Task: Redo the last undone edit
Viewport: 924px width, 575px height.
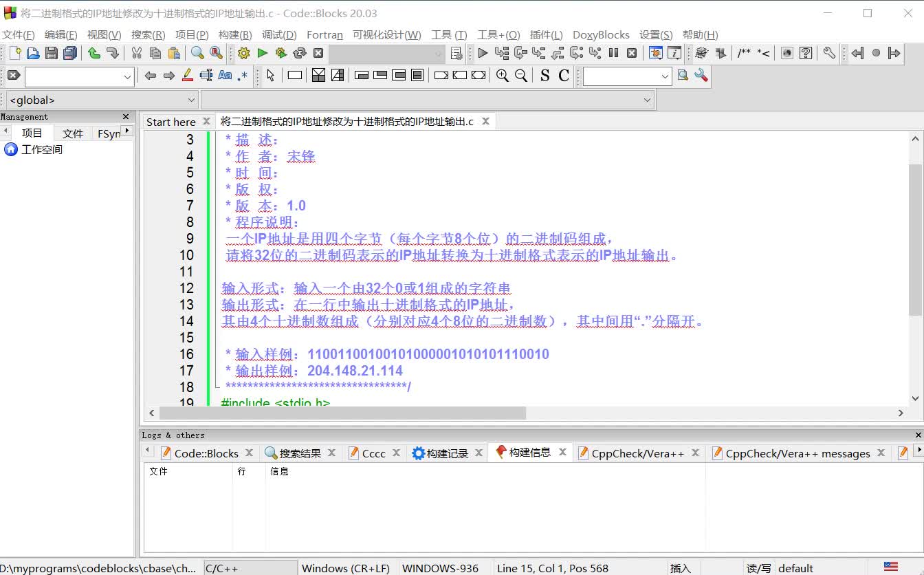Action: (112, 53)
